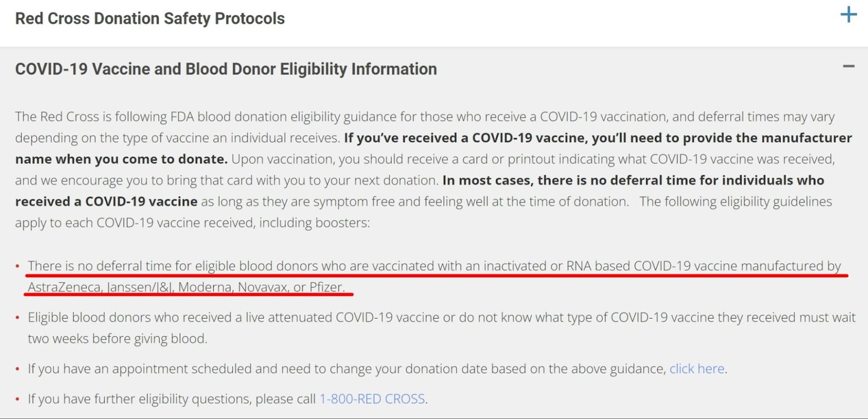Click red bullet before "If you have further"

(18, 399)
